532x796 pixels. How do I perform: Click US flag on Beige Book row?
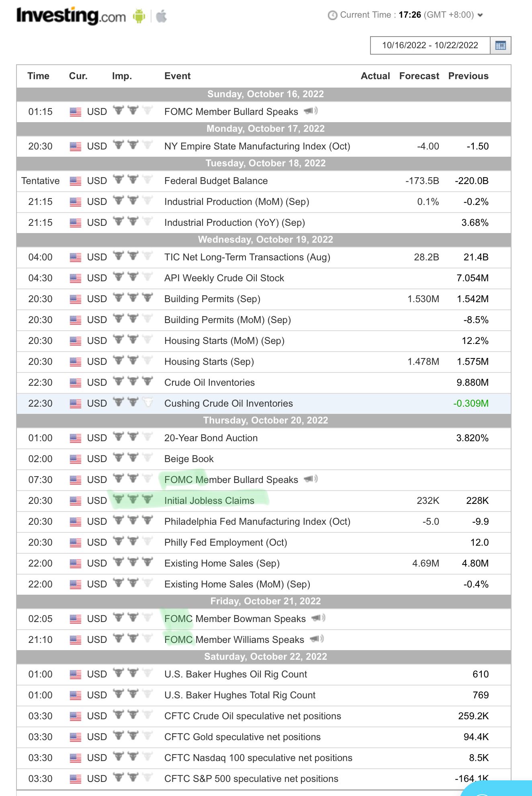[75, 459]
